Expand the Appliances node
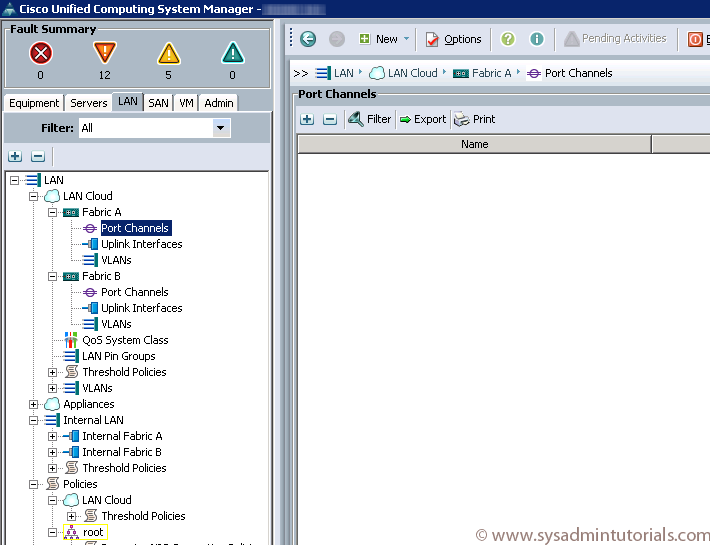The width and height of the screenshot is (710, 545). click(x=34, y=404)
